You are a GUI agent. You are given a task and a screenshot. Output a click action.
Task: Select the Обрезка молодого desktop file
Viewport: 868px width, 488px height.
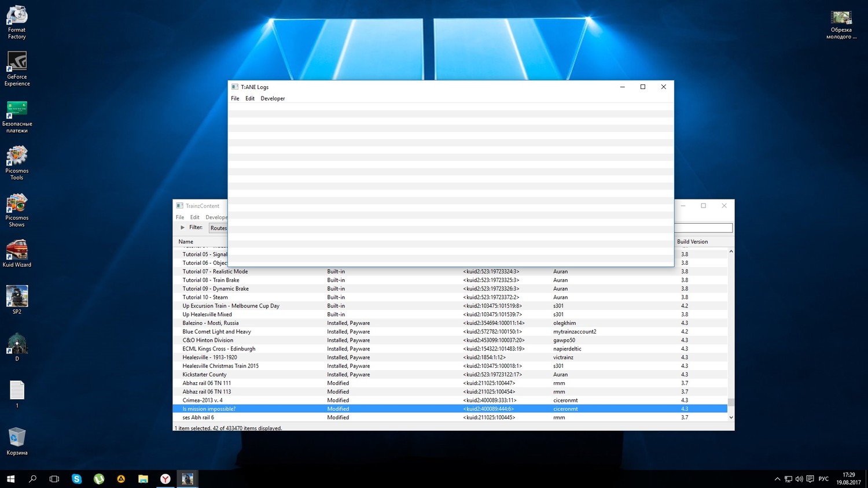[x=841, y=25]
